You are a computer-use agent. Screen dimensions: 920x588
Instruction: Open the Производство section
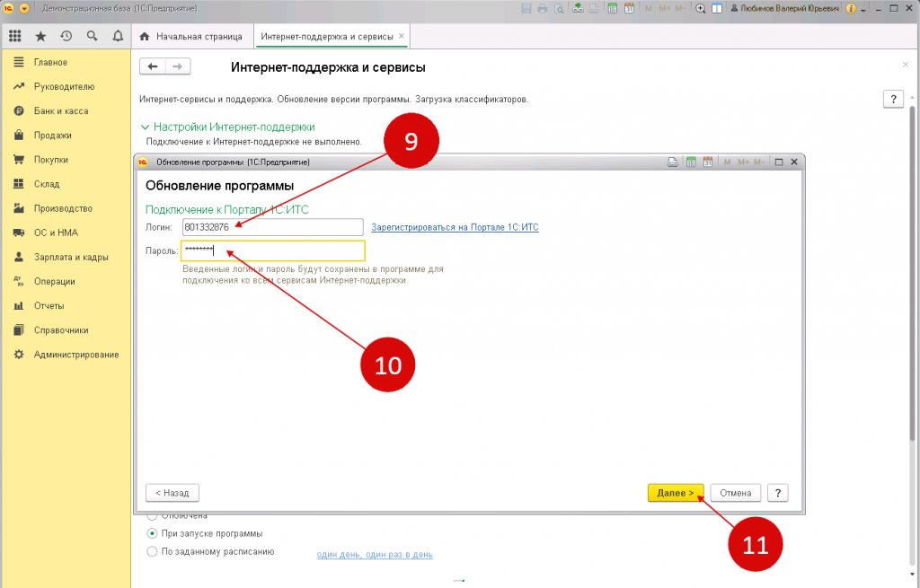coord(65,208)
